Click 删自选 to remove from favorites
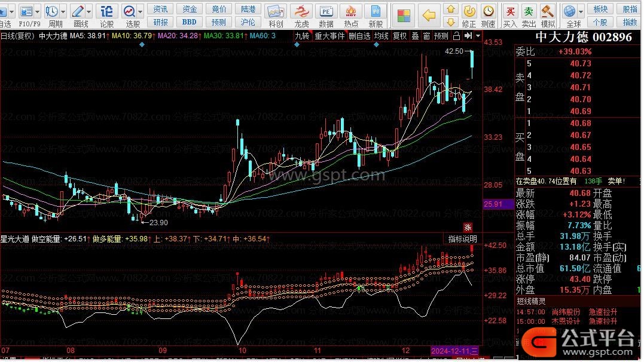 point(359,36)
